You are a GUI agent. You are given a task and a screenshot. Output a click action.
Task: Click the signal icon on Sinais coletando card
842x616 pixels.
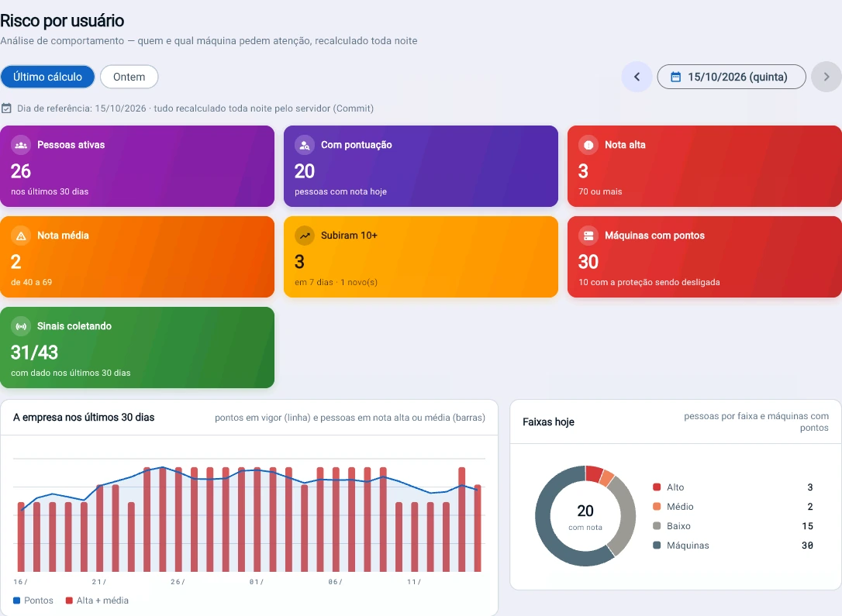pyautogui.click(x=21, y=326)
